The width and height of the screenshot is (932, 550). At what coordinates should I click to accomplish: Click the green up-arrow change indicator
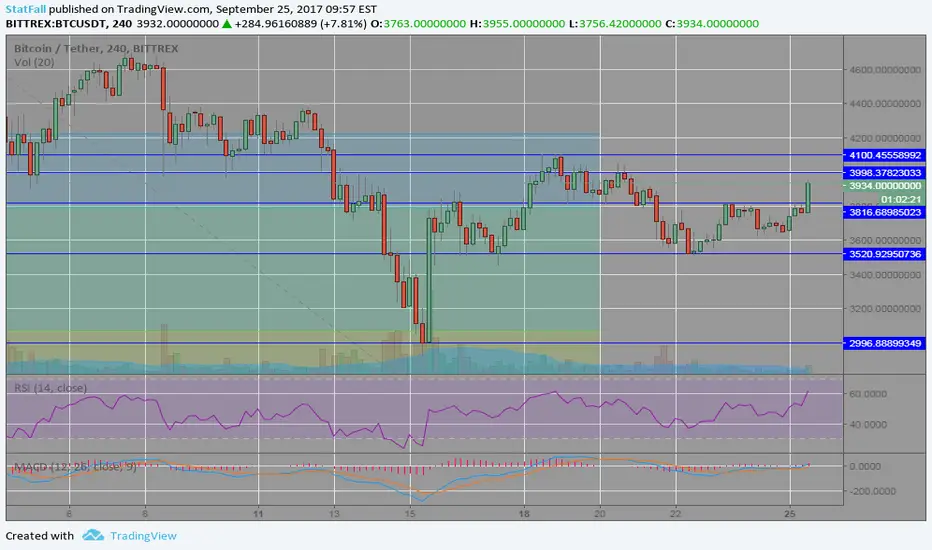pyautogui.click(x=226, y=24)
